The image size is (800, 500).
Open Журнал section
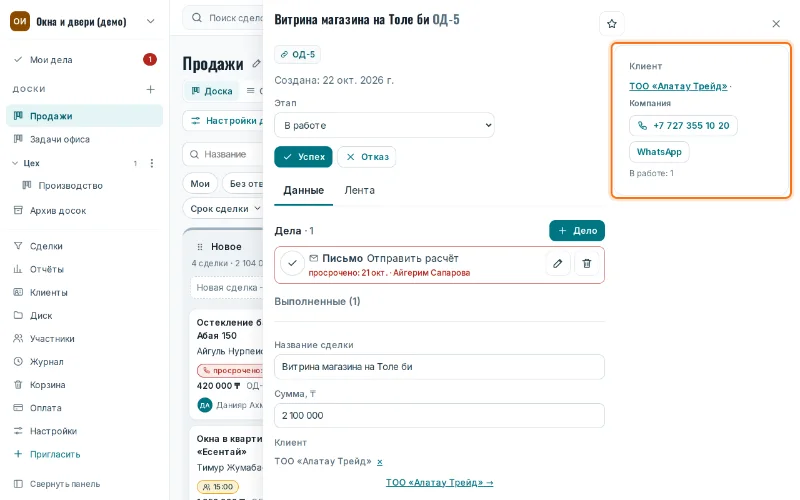[85, 362]
